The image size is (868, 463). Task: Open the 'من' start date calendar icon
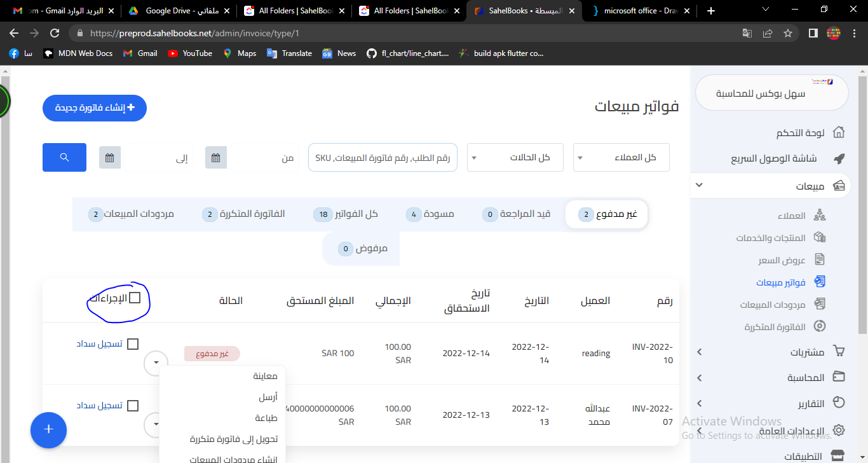216,158
